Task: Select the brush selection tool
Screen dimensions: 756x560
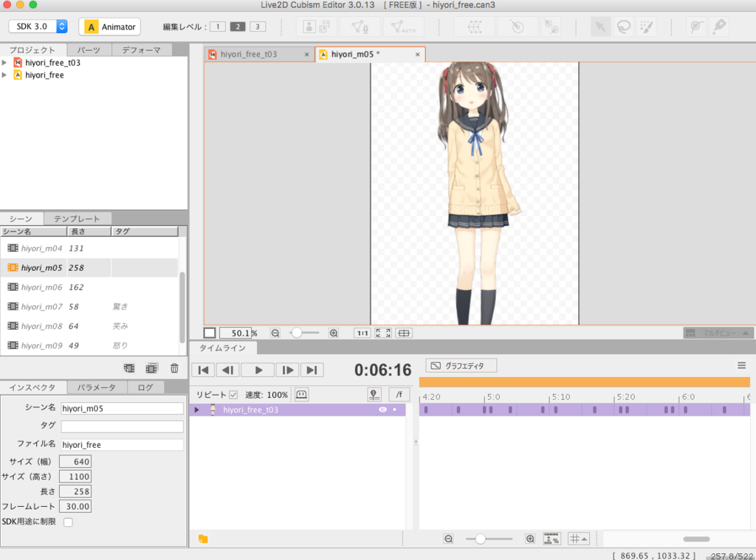Action: click(647, 27)
